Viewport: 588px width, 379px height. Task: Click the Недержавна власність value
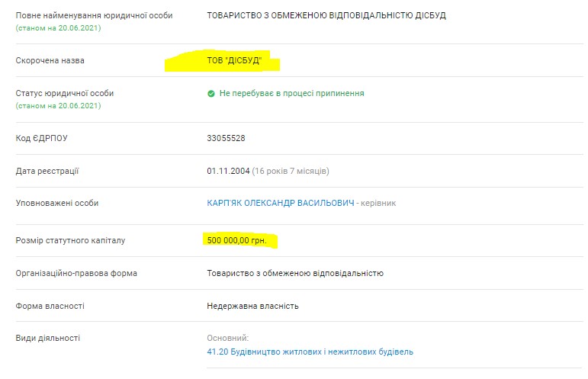[x=252, y=306]
